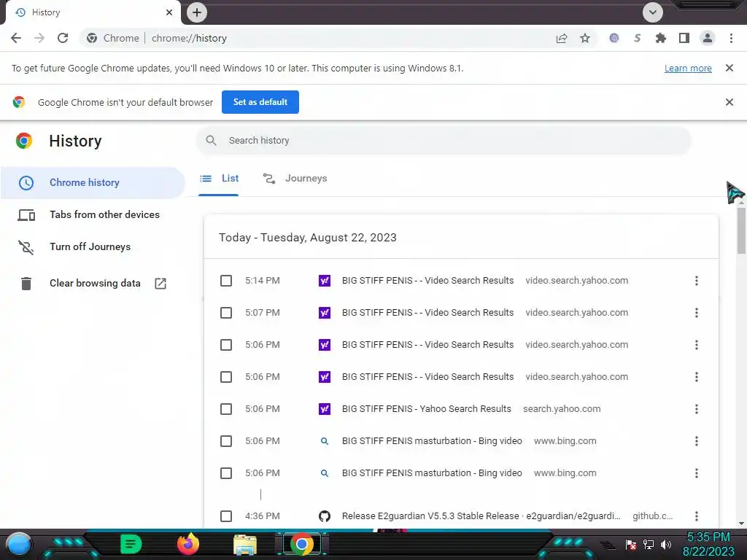Open the actions menu for the search.yahoo.com entry
This screenshot has height=560, width=747.
(x=697, y=409)
